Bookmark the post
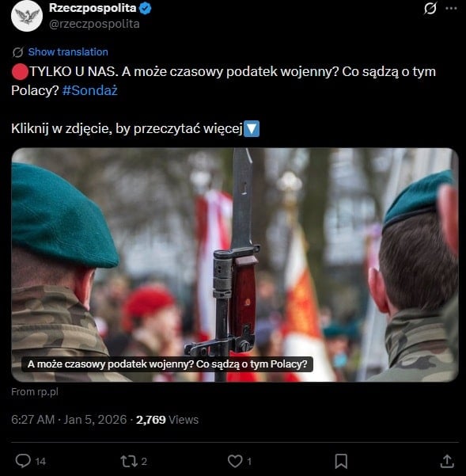Viewport: 466px width, 476px height. click(341, 461)
